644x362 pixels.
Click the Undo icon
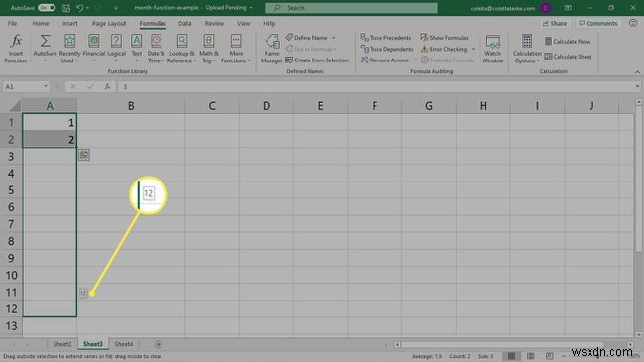80,8
